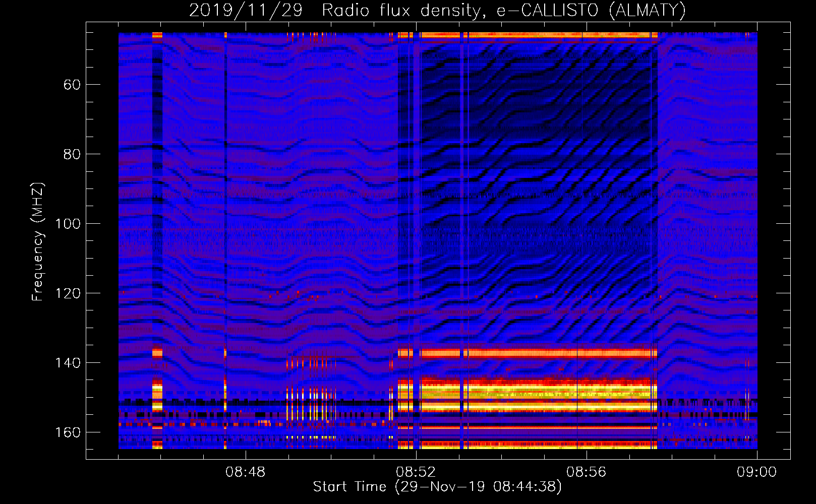Screen dimensions: 816x504
Task: Click the 140 frequency tick label
Action: 68,363
